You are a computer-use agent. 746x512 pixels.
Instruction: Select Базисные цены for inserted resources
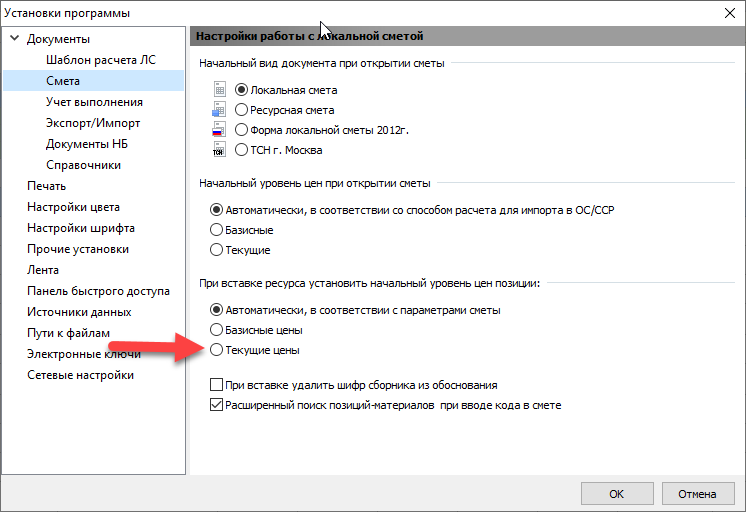click(x=216, y=330)
